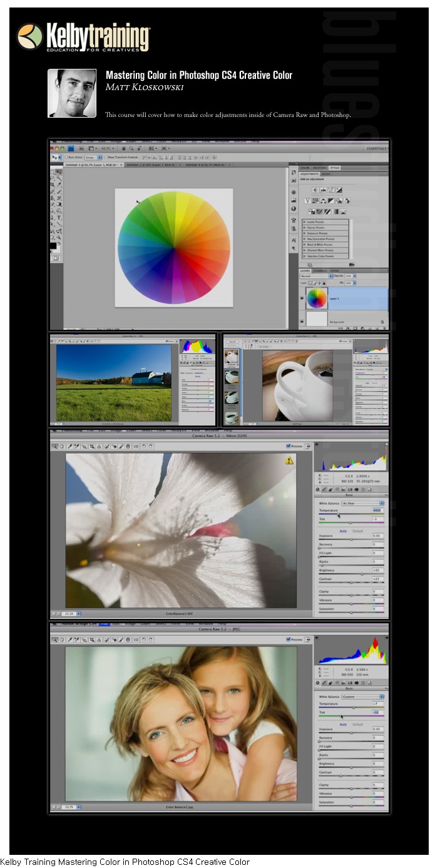Screen dimensions: 440x868
Task: Click Auto link in portrait Camera Raw window
Action: pyautogui.click(x=342, y=724)
